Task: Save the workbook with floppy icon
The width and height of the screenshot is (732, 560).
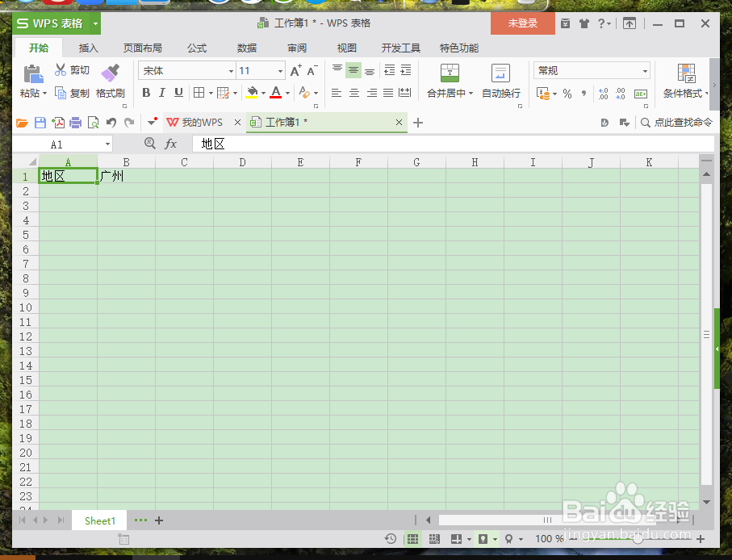Action: (40, 123)
